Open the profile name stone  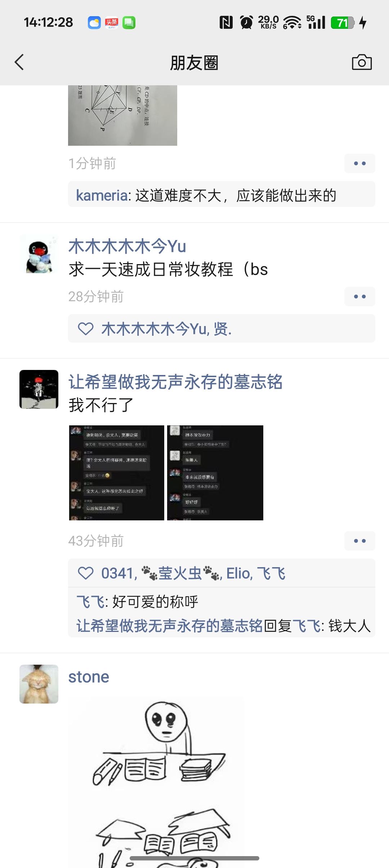coord(89,677)
